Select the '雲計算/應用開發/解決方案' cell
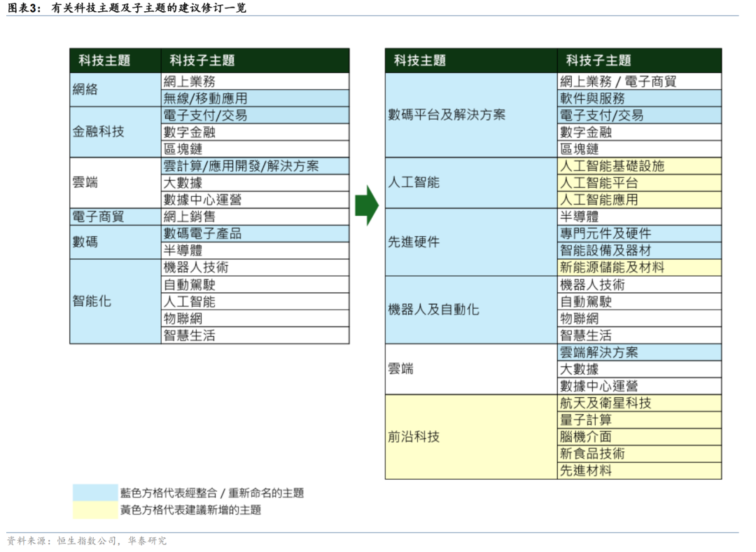 [255, 166]
